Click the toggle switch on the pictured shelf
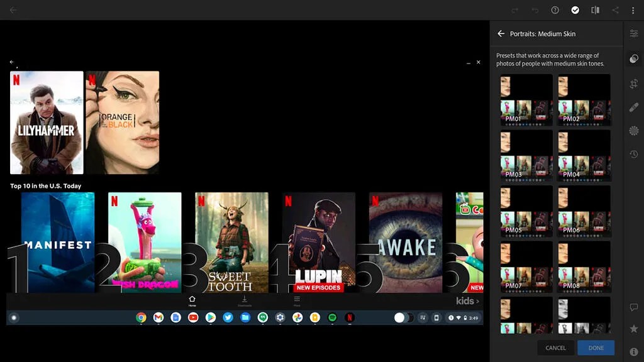Image resolution: width=644 pixels, height=362 pixels. (x=403, y=317)
